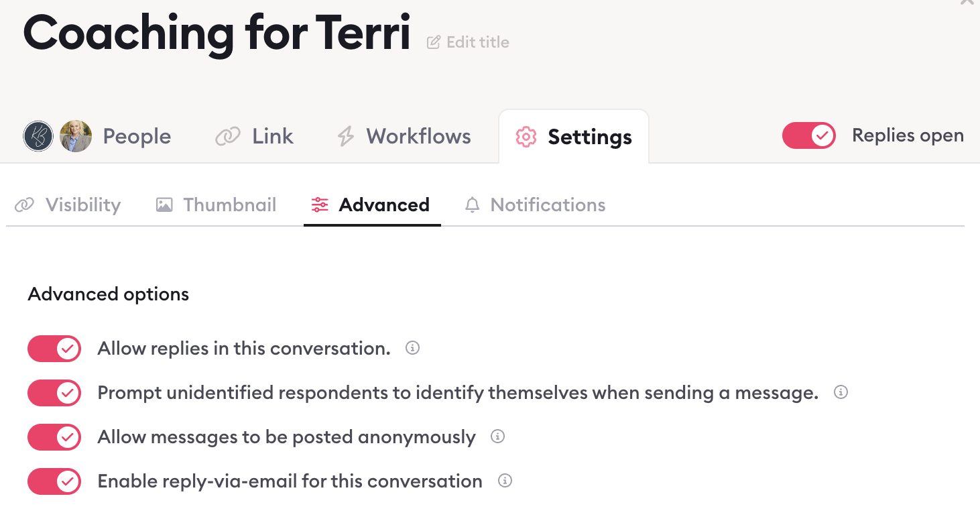
Task: Click the blonde woman profile photo avatar
Action: click(x=76, y=136)
